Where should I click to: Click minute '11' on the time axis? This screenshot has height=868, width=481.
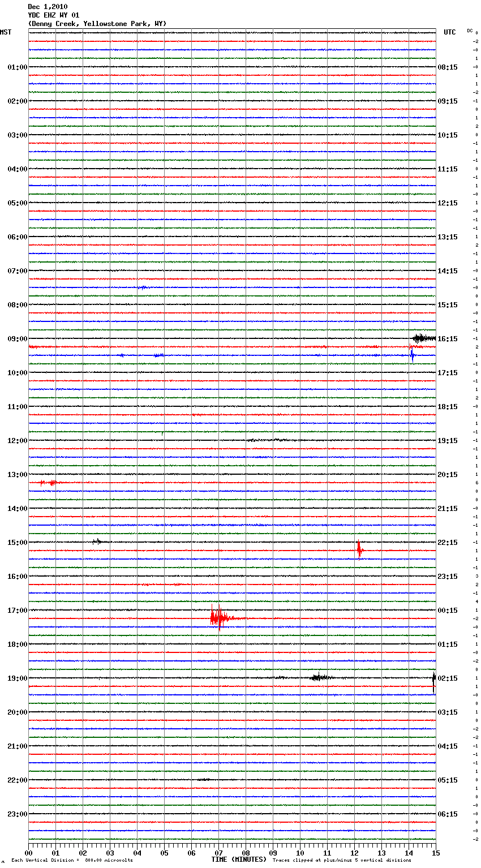click(328, 853)
